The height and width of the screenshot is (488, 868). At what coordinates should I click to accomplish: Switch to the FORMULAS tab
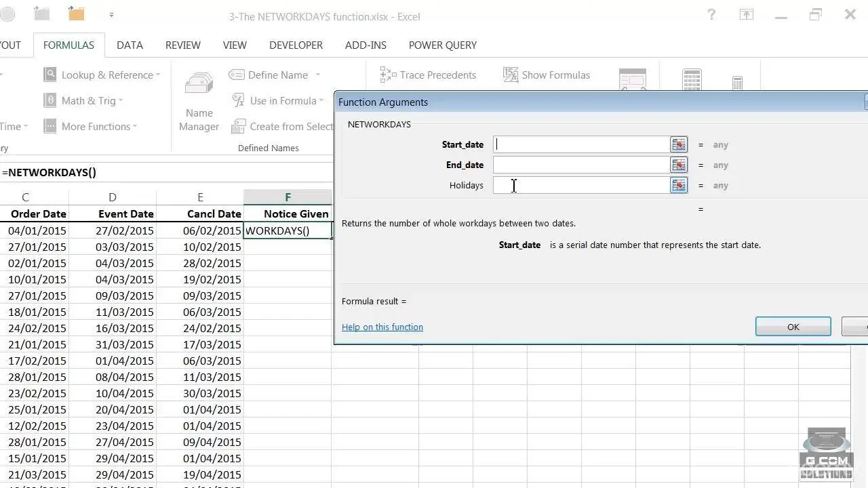[68, 45]
